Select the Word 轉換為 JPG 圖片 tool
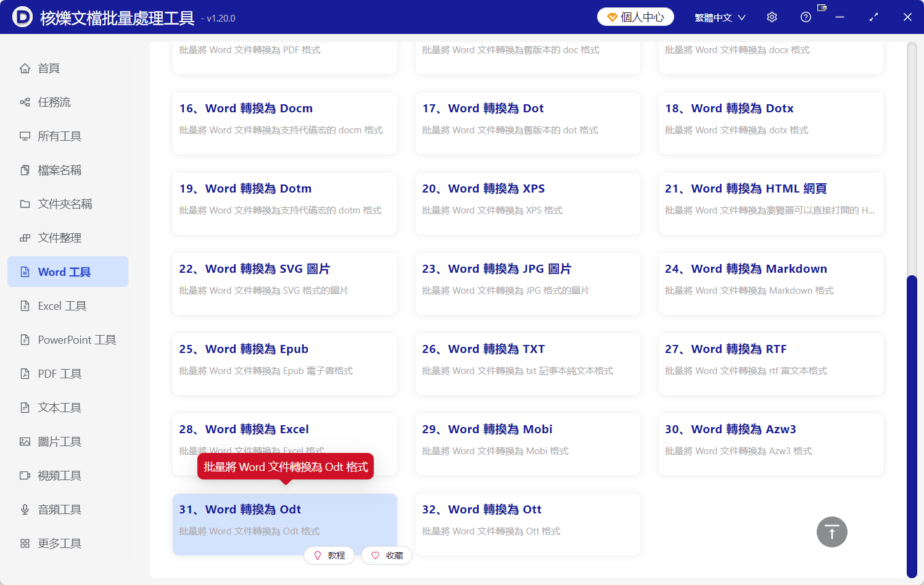 tap(527, 284)
